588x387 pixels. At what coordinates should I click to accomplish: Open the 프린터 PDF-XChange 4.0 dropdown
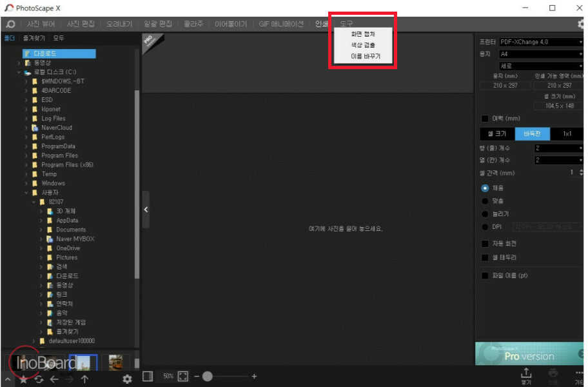(541, 42)
